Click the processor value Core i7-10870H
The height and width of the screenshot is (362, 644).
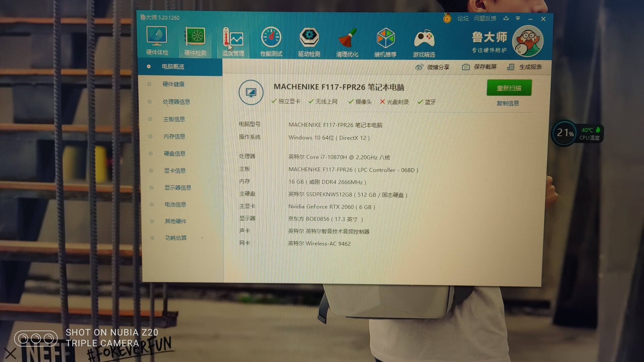(339, 157)
